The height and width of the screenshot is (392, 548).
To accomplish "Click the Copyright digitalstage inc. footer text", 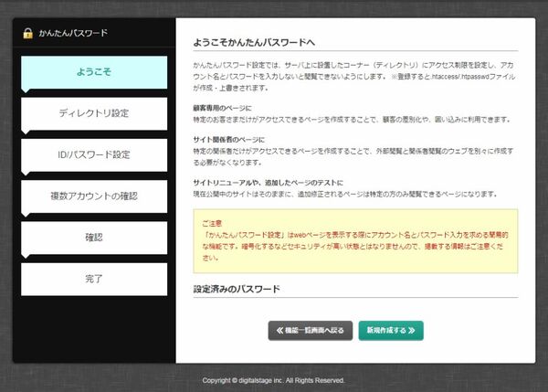I will (273, 380).
